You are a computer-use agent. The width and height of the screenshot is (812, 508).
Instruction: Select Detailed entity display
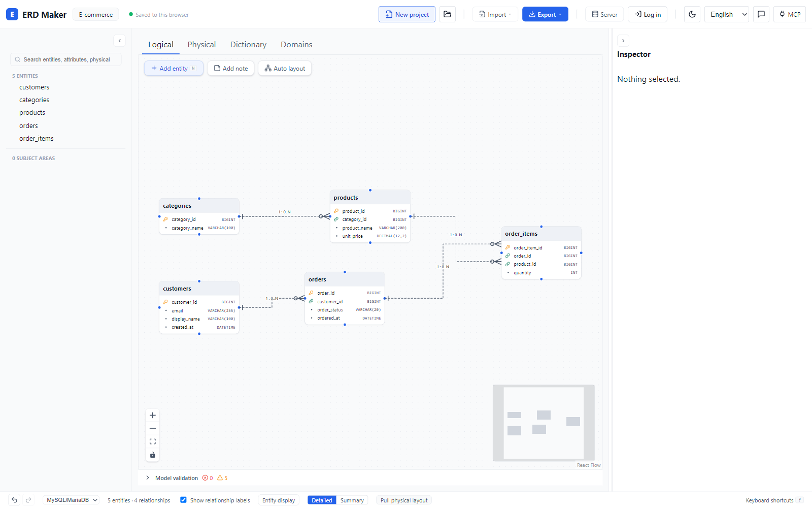(322, 500)
